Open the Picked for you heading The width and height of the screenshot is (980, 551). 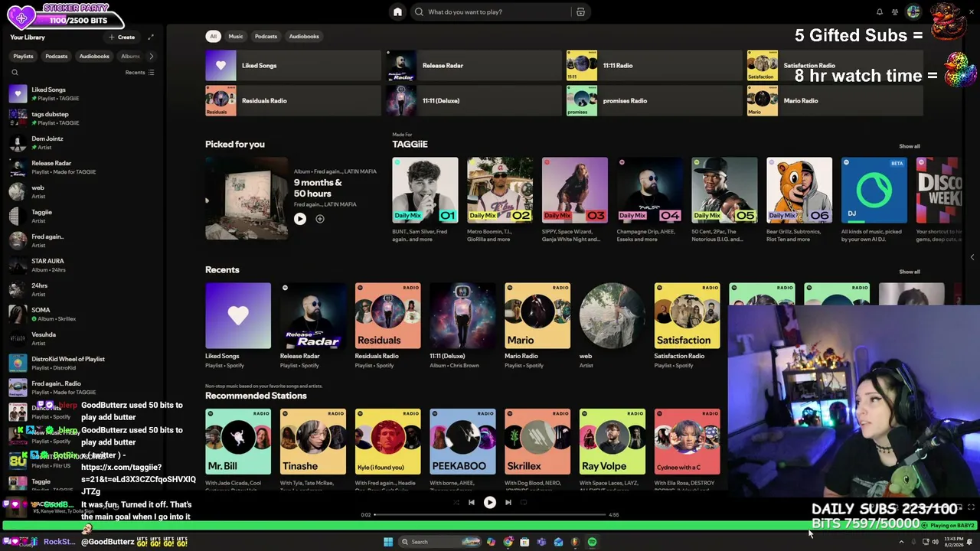235,144
